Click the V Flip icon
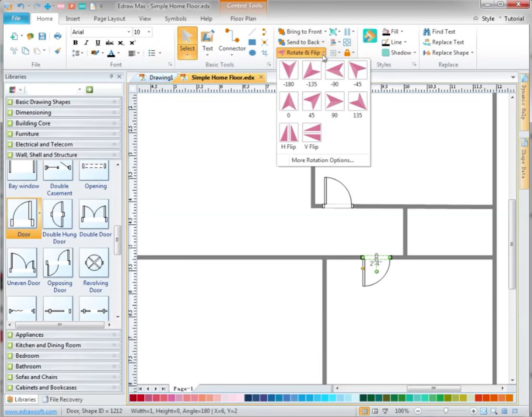Viewport: 532px width, 417px height. click(x=312, y=133)
